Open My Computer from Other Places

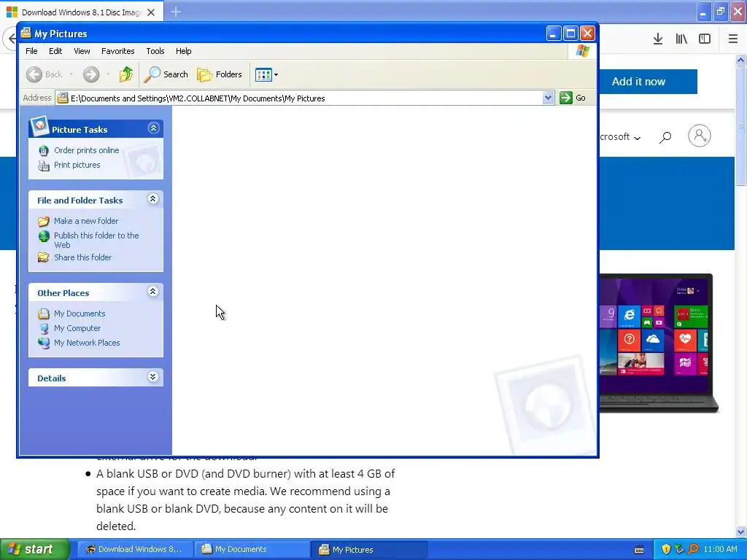pyautogui.click(x=77, y=328)
